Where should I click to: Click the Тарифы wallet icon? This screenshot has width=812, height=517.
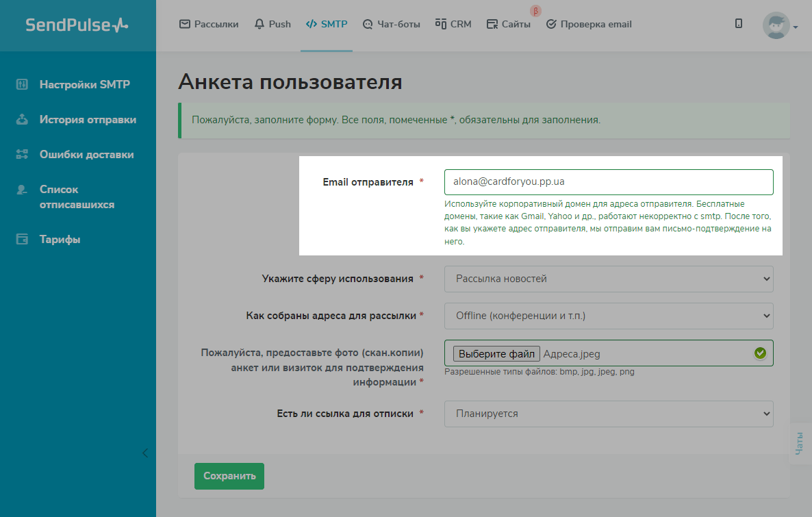point(22,239)
